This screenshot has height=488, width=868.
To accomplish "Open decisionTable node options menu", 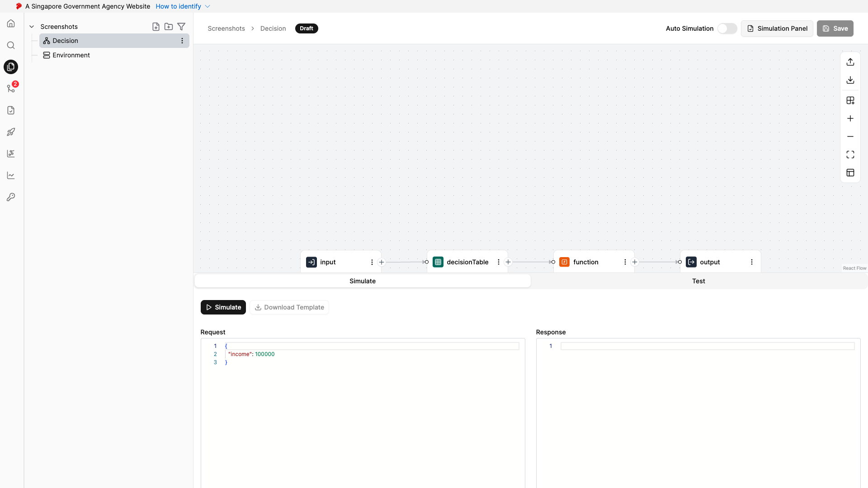I will 499,262.
